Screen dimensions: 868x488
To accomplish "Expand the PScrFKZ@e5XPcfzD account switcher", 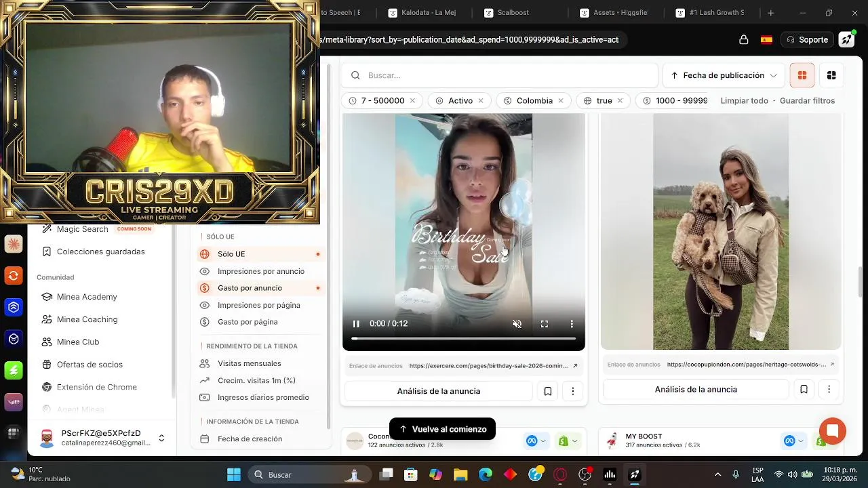I will [161, 439].
